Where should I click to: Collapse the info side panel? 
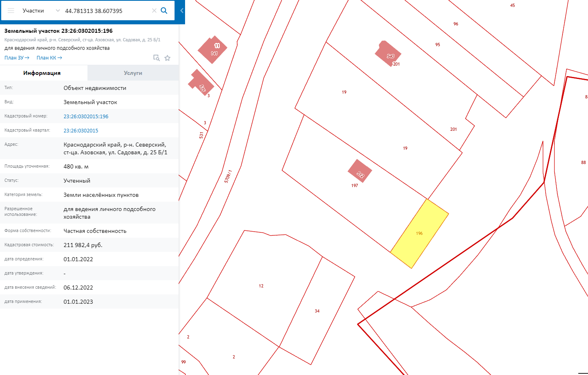coord(182,11)
